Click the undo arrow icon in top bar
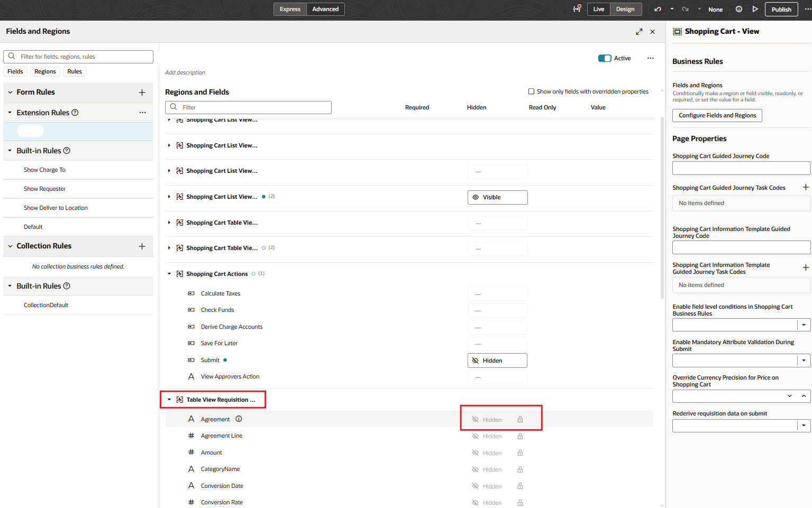Viewport: 812px width, 508px height. 658,9
